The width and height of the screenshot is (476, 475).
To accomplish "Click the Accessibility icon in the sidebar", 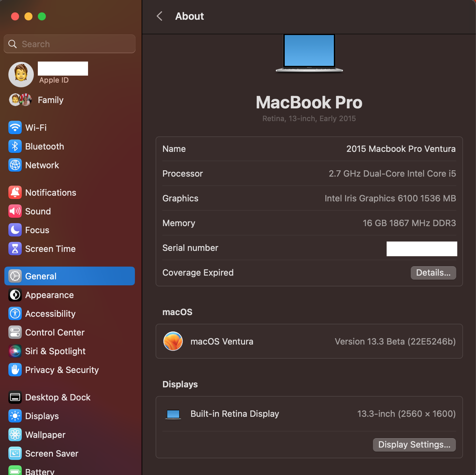I will (x=15, y=313).
